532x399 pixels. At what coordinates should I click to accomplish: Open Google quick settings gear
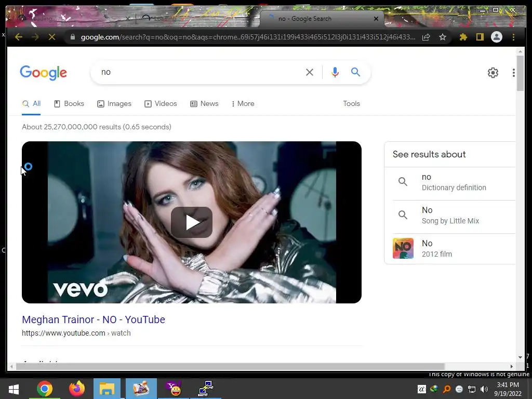pos(493,73)
